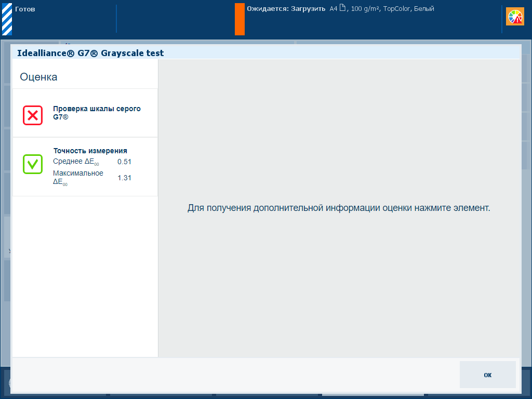The height and width of the screenshot is (399, 532).
Task: Click the average value 0.51
Action: point(124,162)
